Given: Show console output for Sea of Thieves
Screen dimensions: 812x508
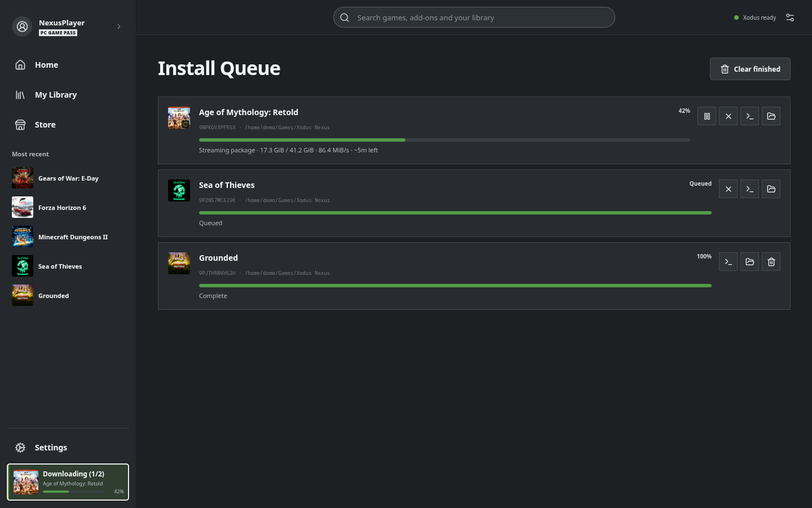Looking at the screenshot, I should (749, 189).
